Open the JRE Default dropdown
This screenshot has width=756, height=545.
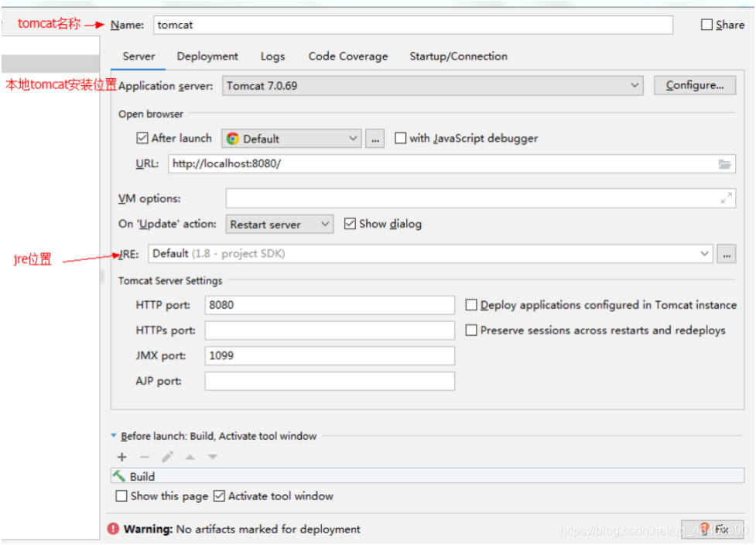coord(430,254)
